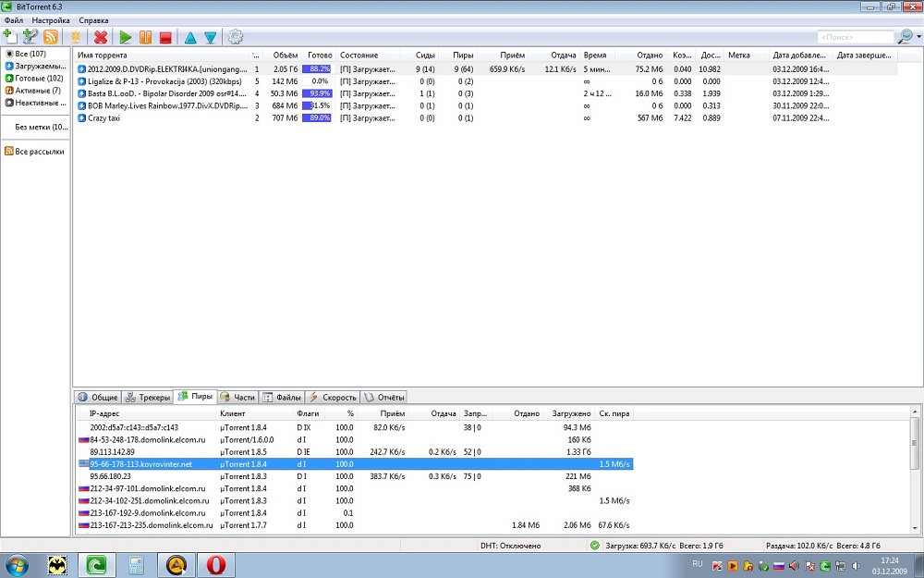Image resolution: width=924 pixels, height=578 pixels.
Task: Select peer 213-167-213-235.domolink.elcom.ru
Action: pos(355,525)
